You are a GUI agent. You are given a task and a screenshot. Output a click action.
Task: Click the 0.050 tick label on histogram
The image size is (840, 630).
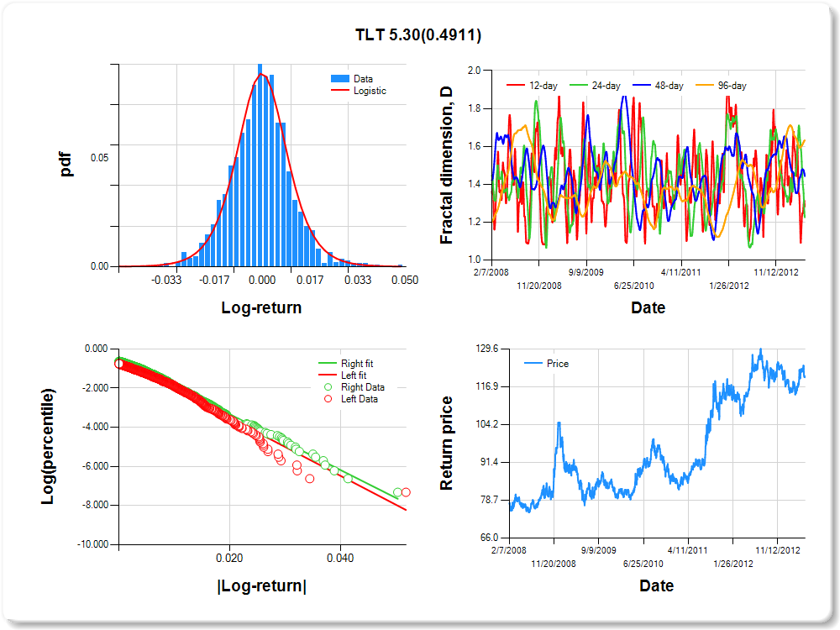405,281
